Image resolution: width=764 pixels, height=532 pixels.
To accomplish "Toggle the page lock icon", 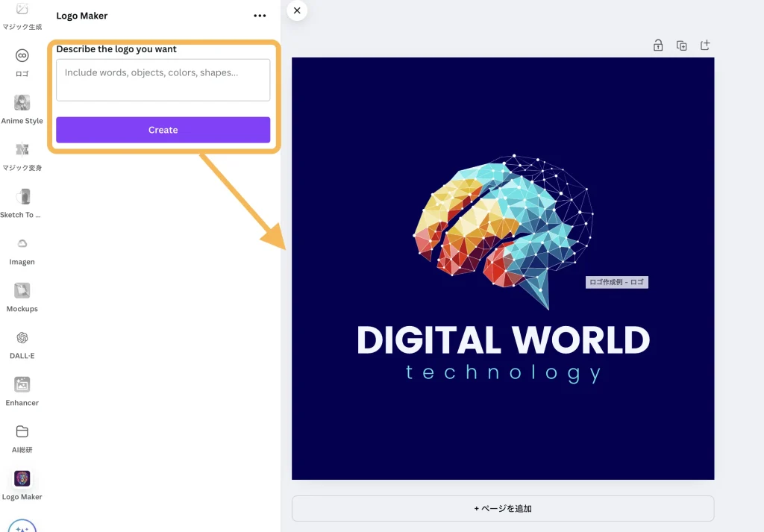I will [x=658, y=46].
